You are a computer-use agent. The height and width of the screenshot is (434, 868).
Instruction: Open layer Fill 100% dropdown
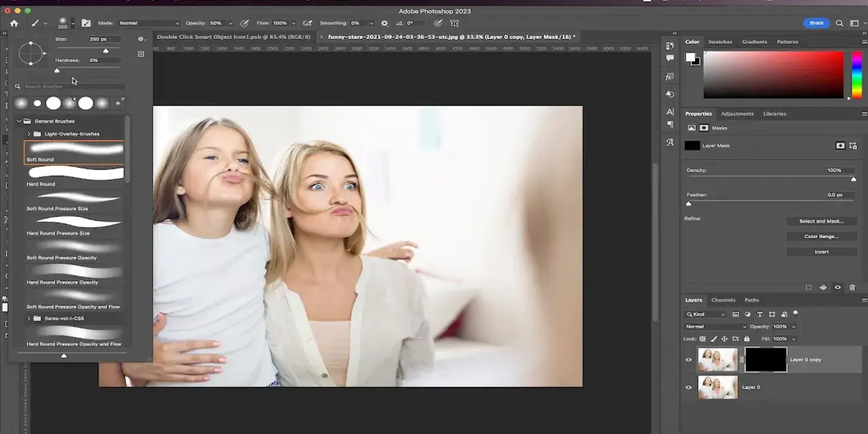coord(793,338)
